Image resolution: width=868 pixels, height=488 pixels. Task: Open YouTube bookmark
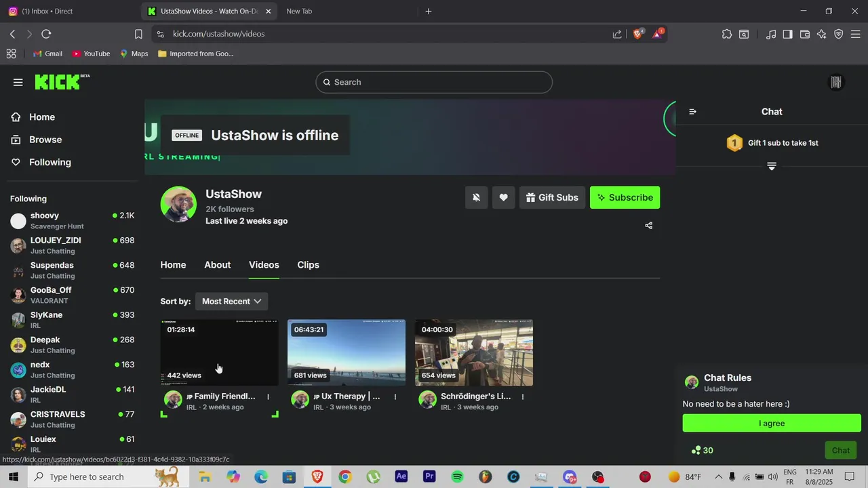coord(91,54)
